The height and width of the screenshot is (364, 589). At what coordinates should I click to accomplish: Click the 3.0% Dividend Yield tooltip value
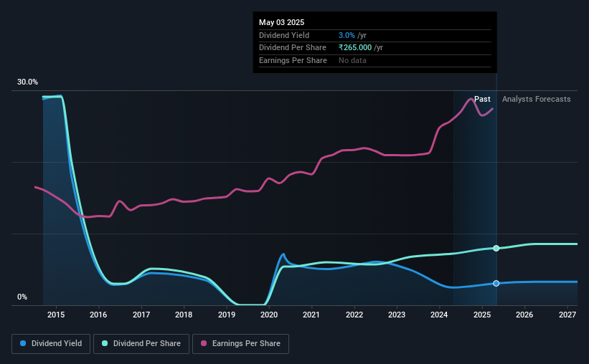(x=347, y=35)
